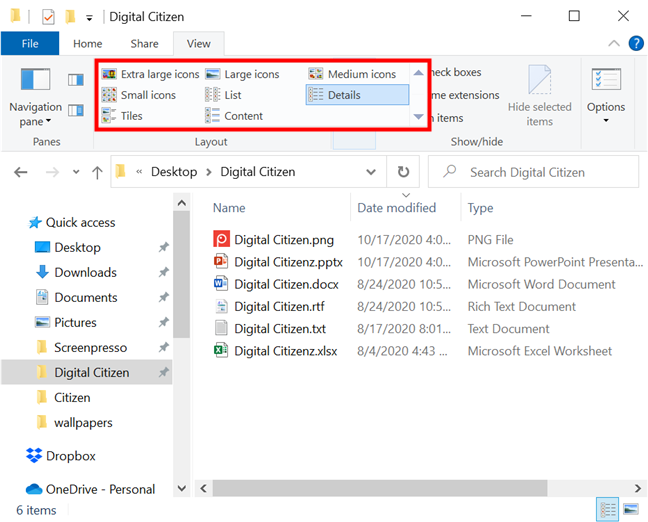The height and width of the screenshot is (522, 648).
Task: Switch to large thumbnails in status bar
Action: [631, 510]
